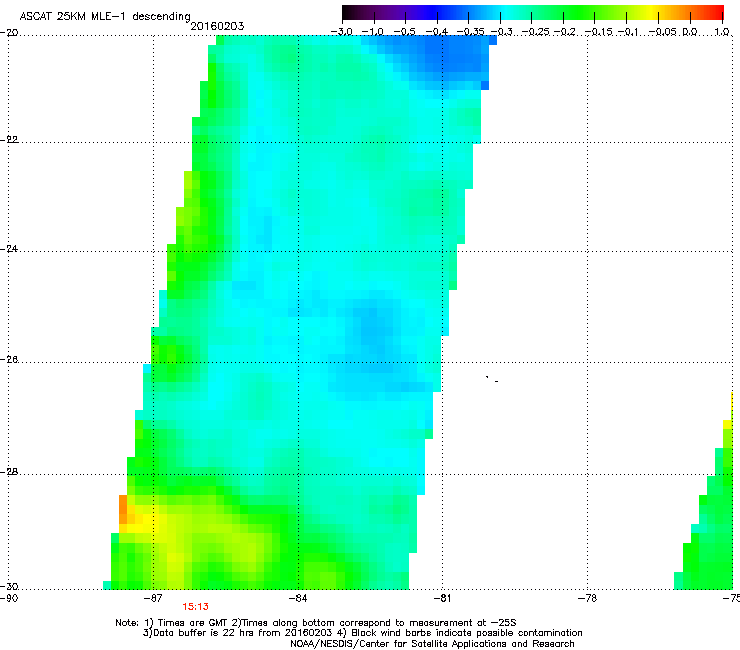Image resolution: width=740 pixels, height=650 pixels.
Task: Click the -0.1 color scale label
Action: 628,32
